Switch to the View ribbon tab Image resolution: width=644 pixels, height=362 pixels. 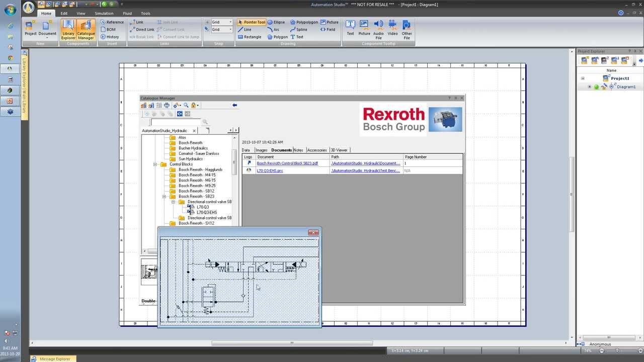coord(80,14)
